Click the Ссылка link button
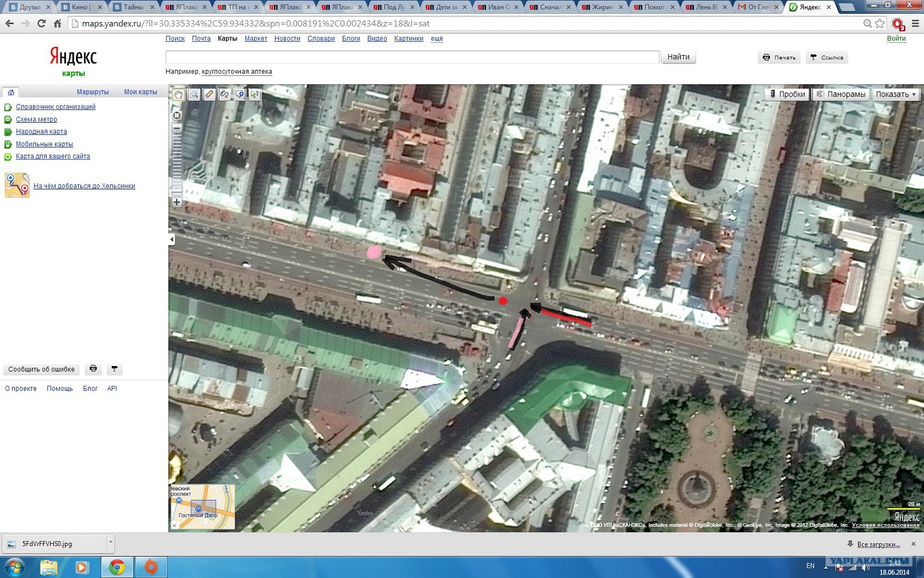 pyautogui.click(x=827, y=57)
